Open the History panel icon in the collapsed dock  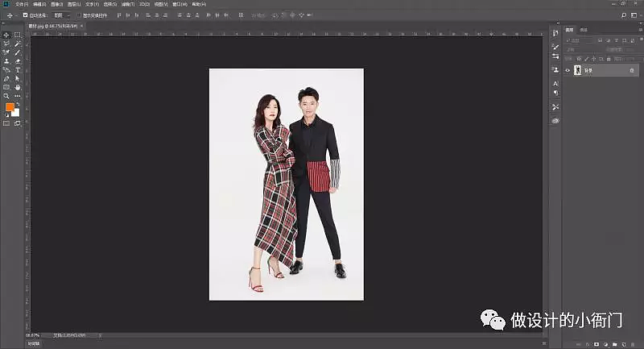[x=555, y=33]
